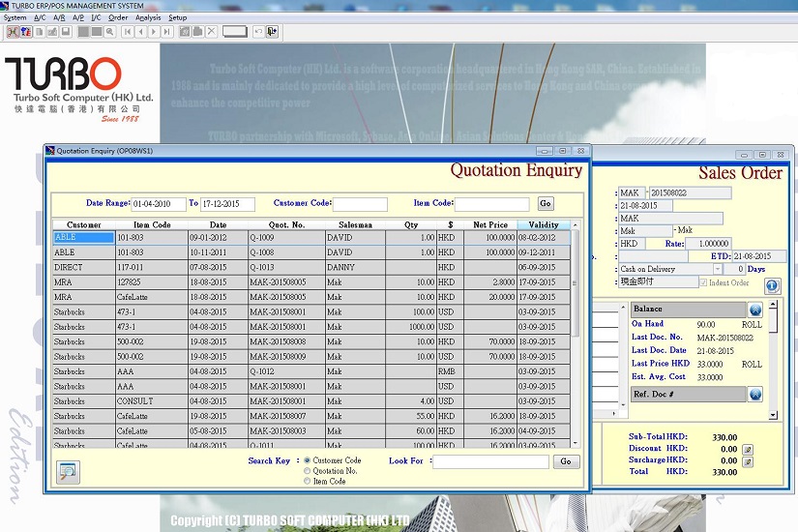Click the ETD date field in Sales Order
This screenshot has height=532, width=798.
(x=758, y=256)
